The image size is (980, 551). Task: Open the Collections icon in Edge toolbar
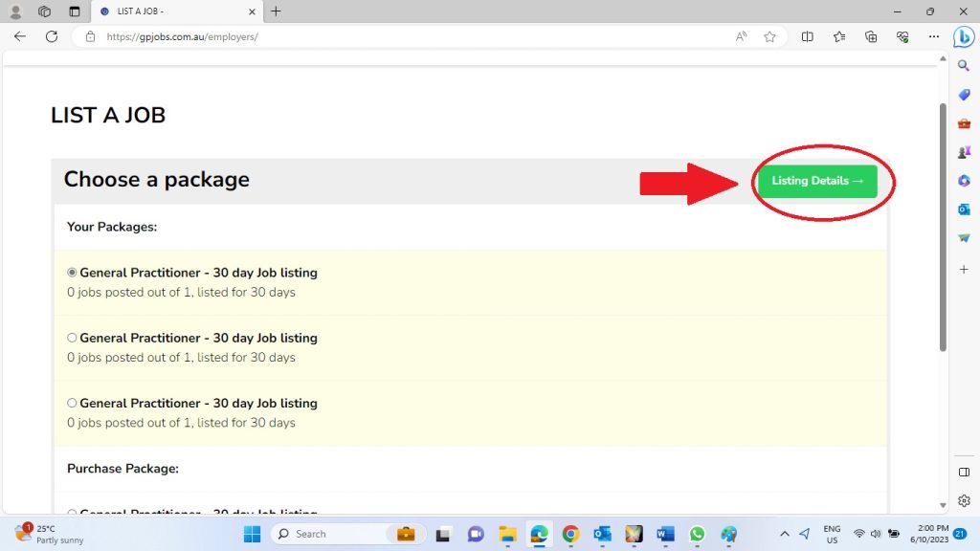[x=871, y=36]
